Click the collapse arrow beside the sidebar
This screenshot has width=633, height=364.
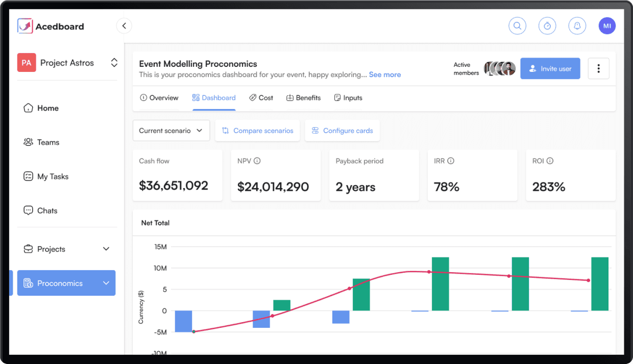(x=124, y=25)
